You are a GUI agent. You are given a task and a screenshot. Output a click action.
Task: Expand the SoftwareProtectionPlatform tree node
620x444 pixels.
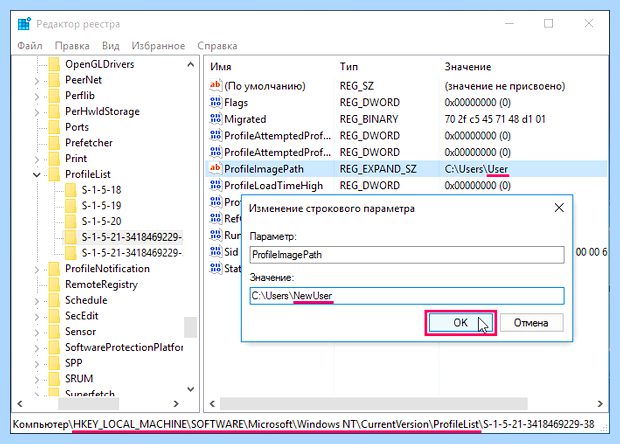[x=36, y=348]
